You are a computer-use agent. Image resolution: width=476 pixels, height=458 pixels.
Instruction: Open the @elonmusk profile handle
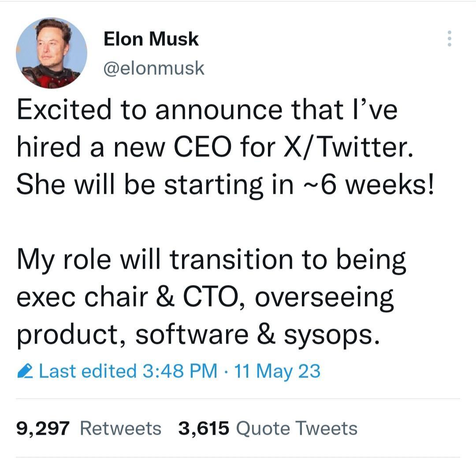point(153,67)
